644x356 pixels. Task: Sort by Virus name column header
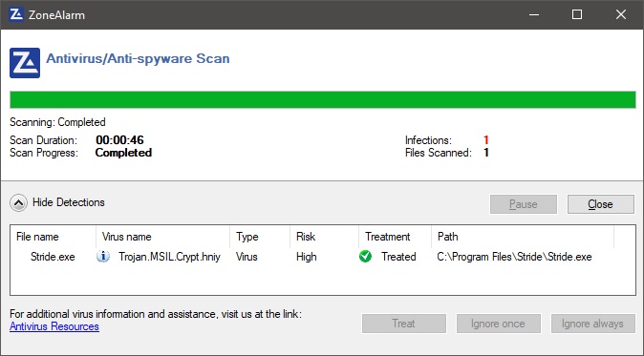coord(163,237)
